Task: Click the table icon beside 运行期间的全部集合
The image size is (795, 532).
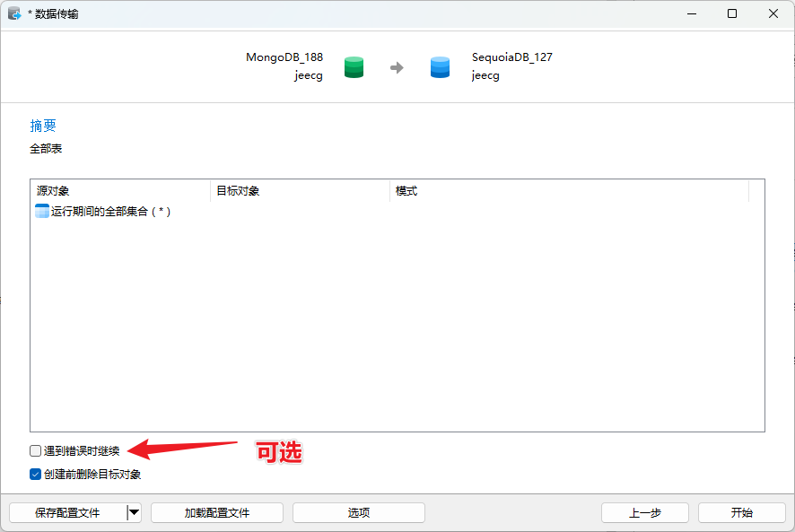Action: [x=42, y=212]
